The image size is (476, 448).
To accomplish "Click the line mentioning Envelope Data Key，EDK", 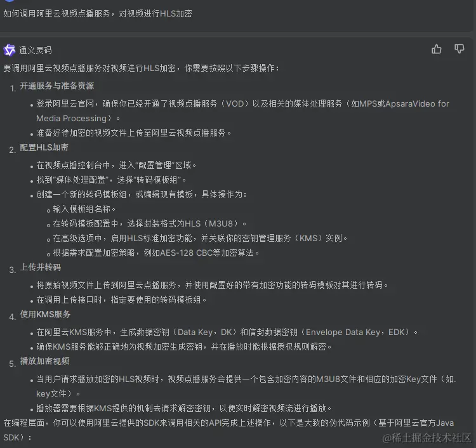I will coord(227,333).
